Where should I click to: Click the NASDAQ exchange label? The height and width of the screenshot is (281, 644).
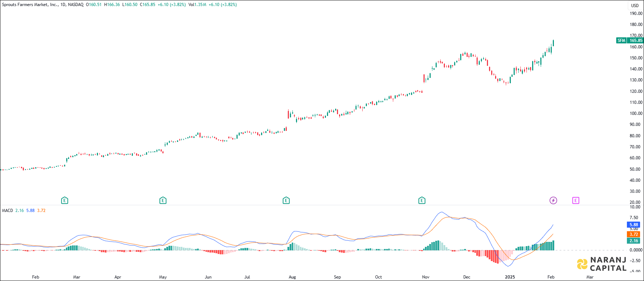(x=76, y=5)
